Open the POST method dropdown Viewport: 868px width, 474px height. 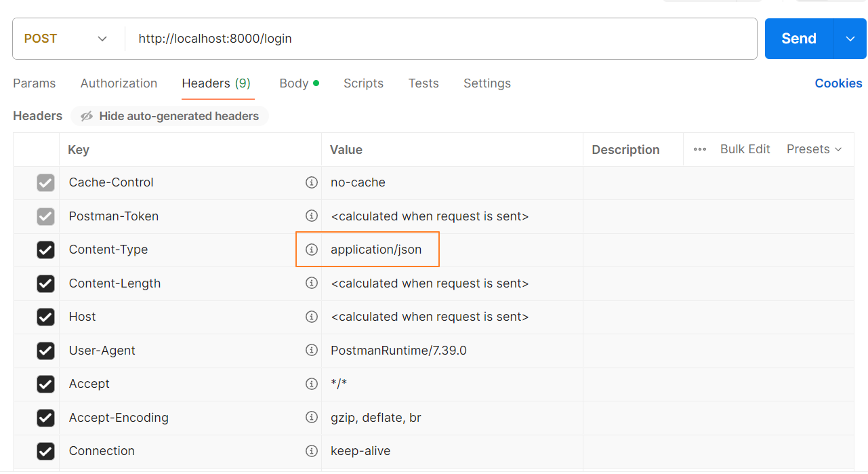click(x=68, y=39)
